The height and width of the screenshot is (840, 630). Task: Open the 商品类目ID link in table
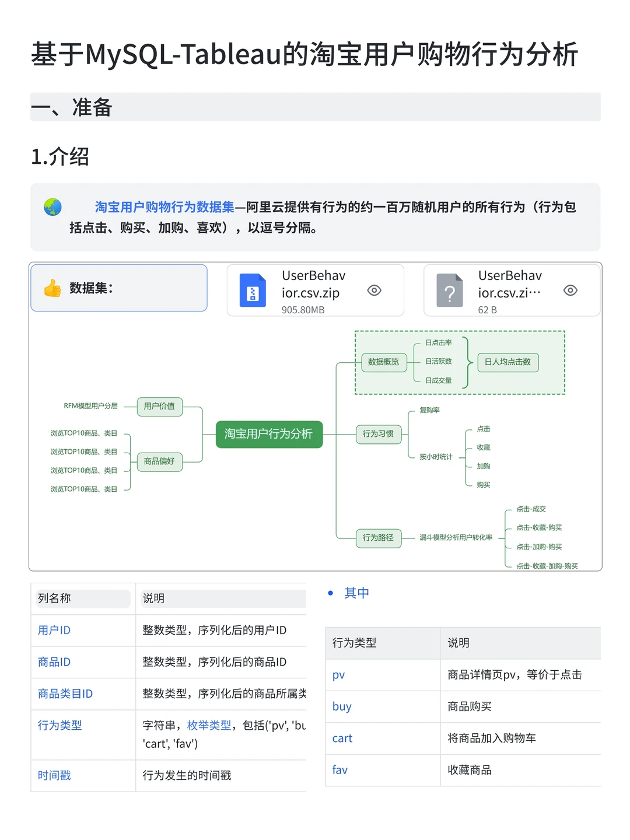pos(65,694)
